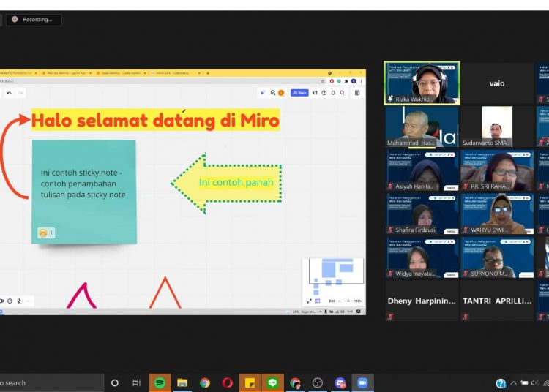The height and width of the screenshot is (392, 549).
Task: Zoom in with the Miro plus button
Action: coord(348,301)
